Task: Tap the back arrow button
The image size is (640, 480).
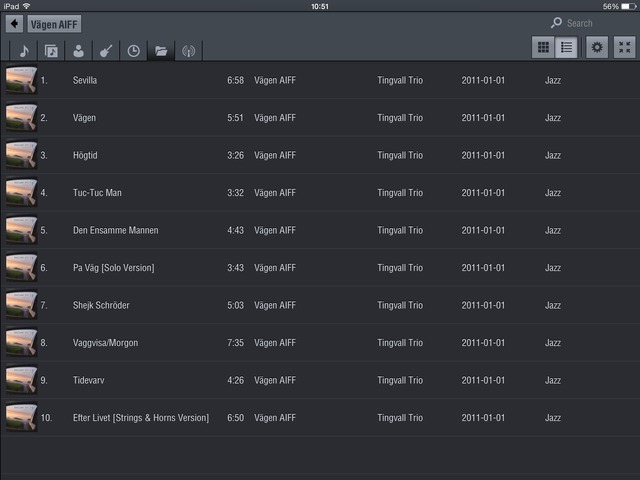Action: point(15,24)
